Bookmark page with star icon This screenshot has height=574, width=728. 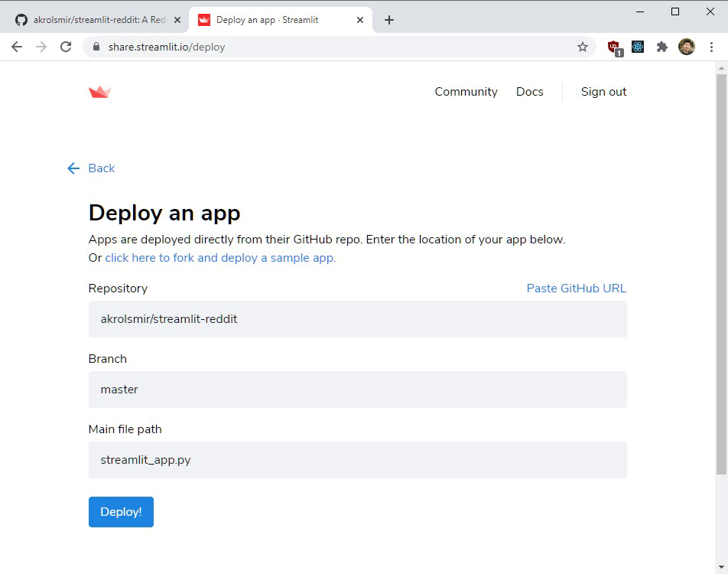tap(582, 47)
